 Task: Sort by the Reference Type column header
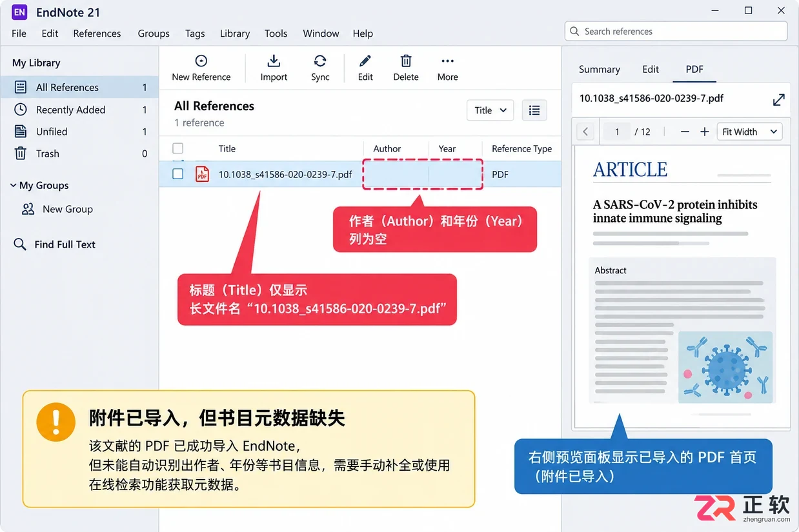pyautogui.click(x=521, y=148)
